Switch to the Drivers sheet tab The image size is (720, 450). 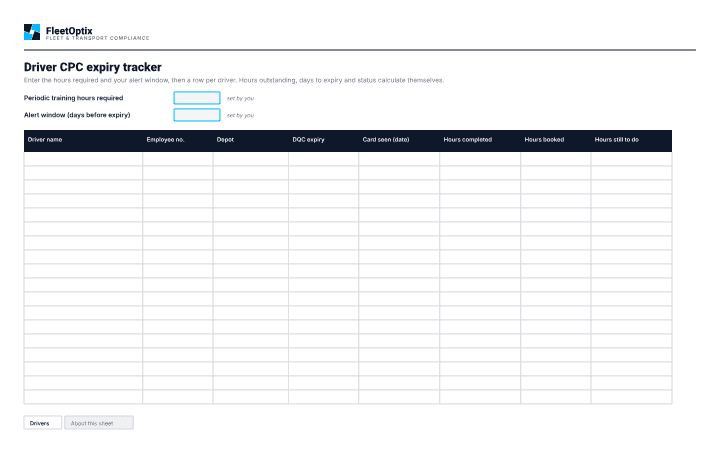[43, 423]
